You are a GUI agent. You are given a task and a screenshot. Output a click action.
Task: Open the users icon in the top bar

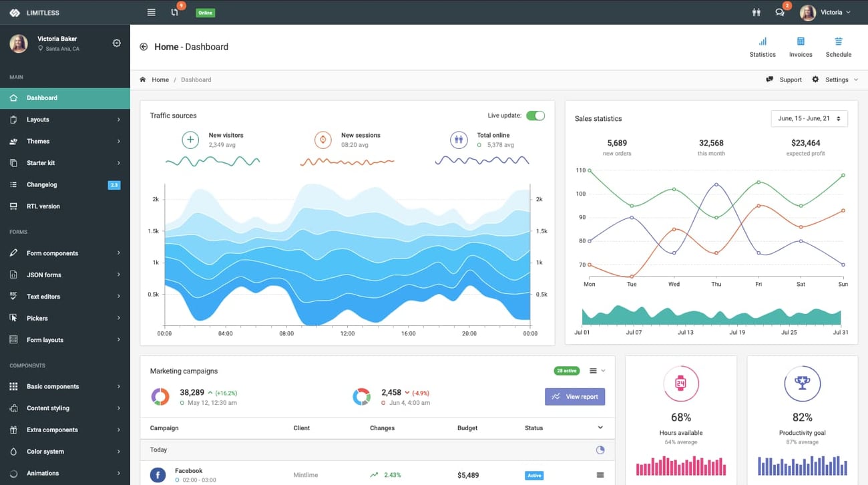pyautogui.click(x=755, y=12)
